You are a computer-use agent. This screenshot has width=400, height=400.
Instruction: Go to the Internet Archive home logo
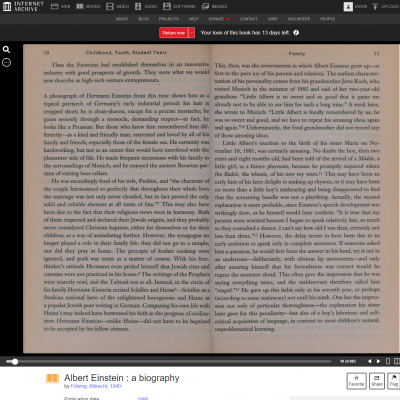click(23, 6)
